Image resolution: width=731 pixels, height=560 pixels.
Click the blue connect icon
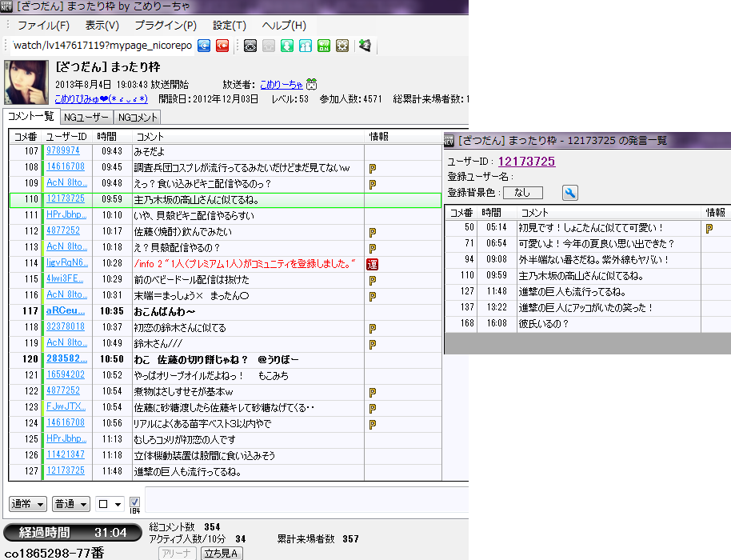204,46
